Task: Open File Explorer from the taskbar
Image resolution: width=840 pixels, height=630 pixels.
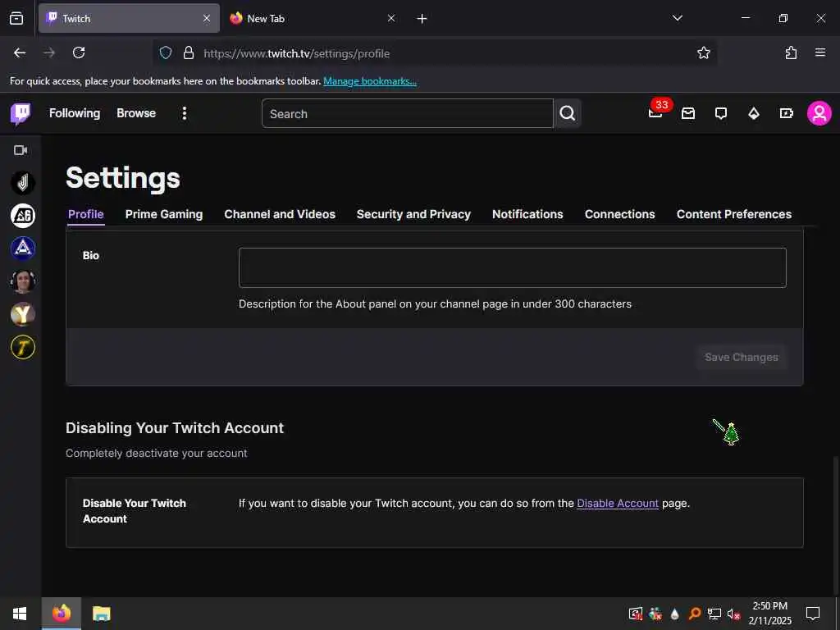Action: click(x=101, y=614)
